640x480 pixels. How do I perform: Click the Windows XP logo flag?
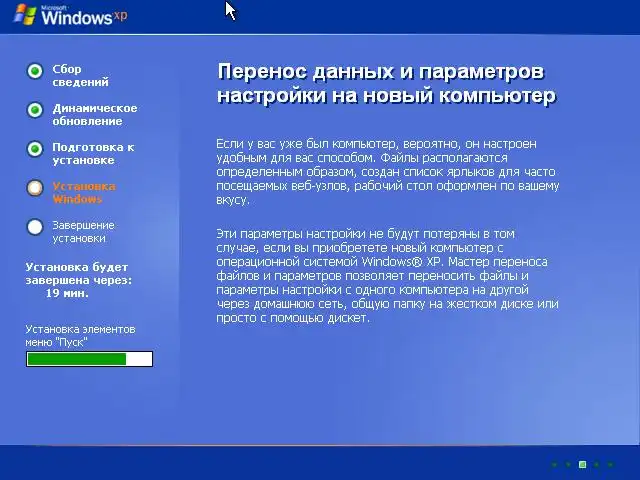pyautogui.click(x=24, y=15)
